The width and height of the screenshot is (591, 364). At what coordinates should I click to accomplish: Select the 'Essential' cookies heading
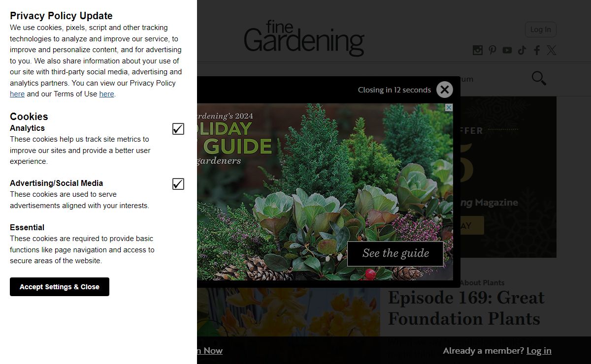[x=27, y=227]
